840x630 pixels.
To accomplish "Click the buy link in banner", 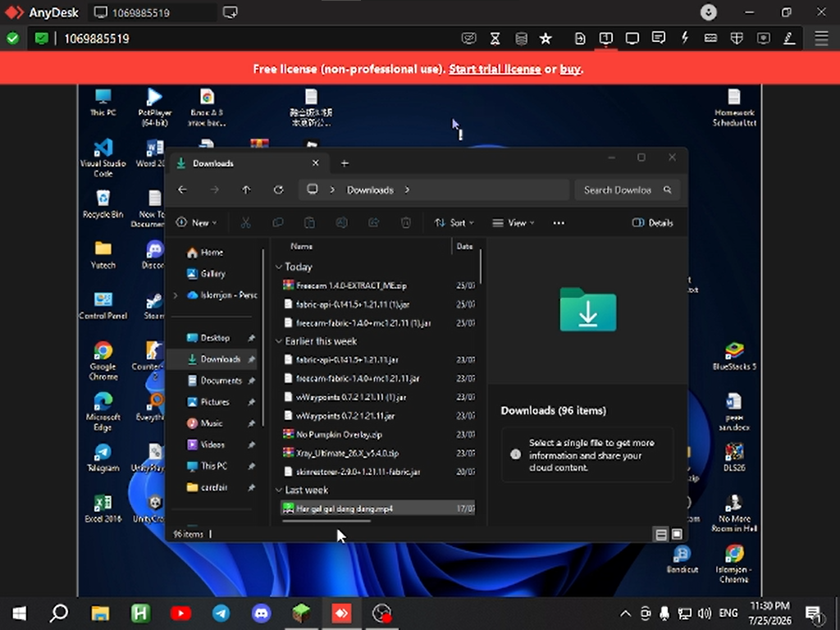I will pyautogui.click(x=570, y=69).
